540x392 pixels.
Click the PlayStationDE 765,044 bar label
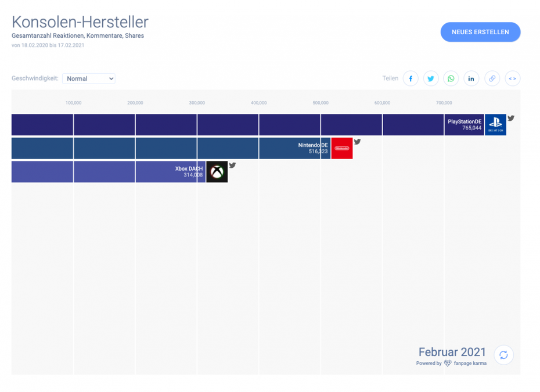click(465, 125)
